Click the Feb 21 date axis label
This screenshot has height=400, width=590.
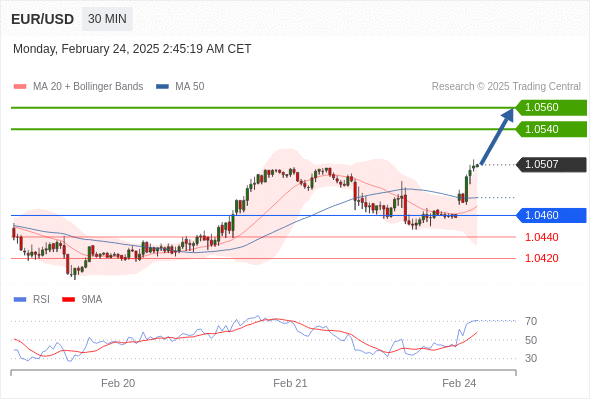coord(290,383)
